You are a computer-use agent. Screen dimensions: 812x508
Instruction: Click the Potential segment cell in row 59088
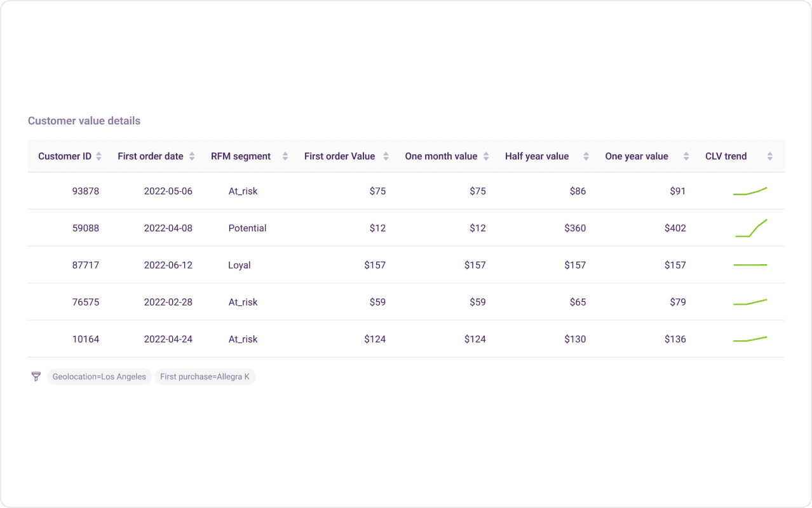(x=247, y=227)
